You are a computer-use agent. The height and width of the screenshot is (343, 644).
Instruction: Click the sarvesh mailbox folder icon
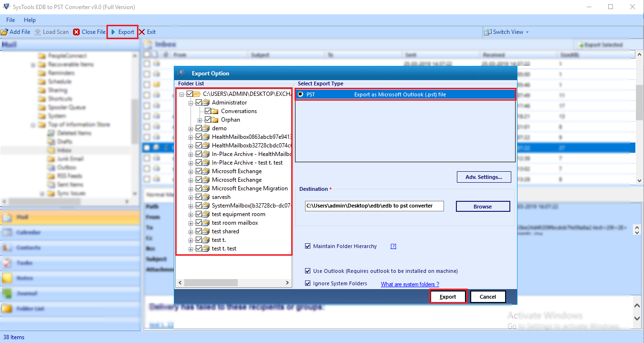click(x=206, y=197)
